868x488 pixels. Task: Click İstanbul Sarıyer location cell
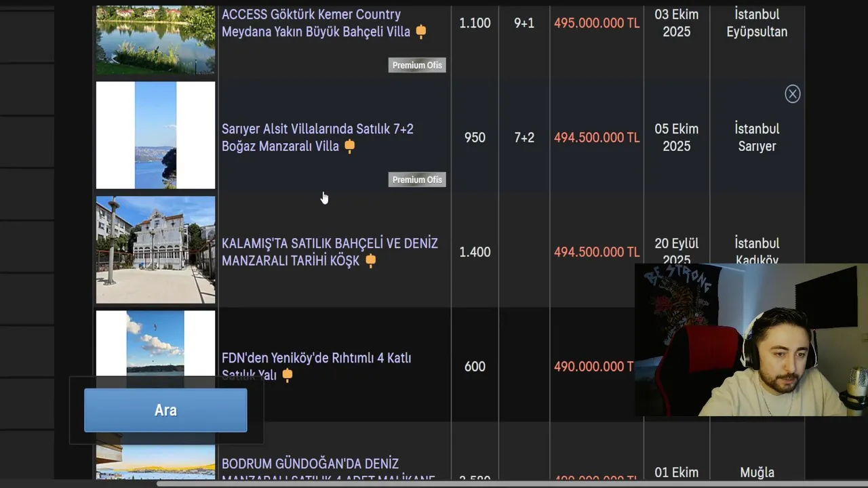point(757,138)
